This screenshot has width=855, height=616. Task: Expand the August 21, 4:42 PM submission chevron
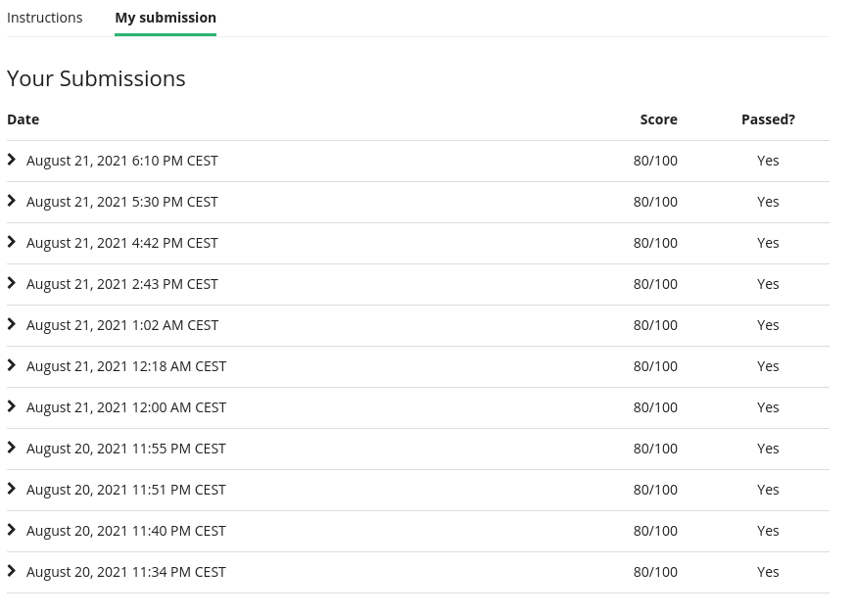pos(12,242)
